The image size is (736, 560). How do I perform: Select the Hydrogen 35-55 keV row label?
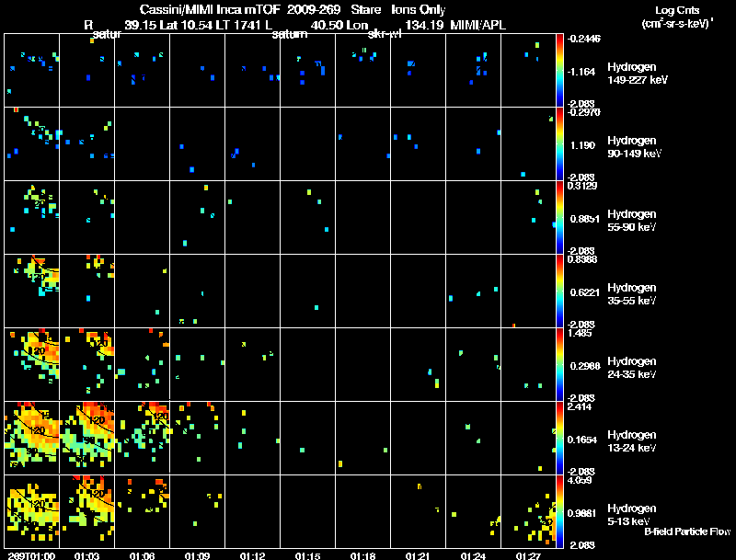click(632, 294)
